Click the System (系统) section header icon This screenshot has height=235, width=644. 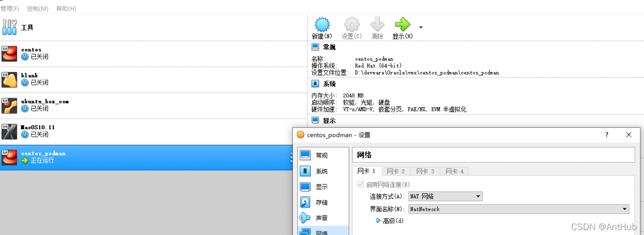[315, 84]
